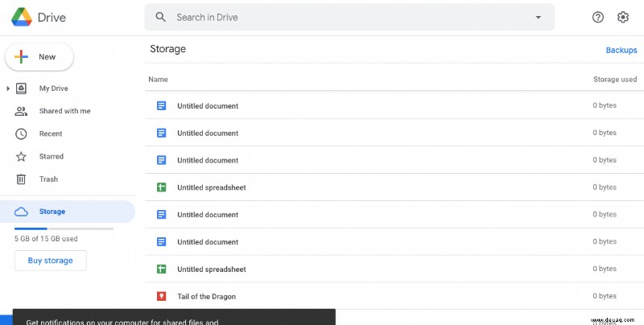
Task: Click the Name column header
Action: point(158,79)
